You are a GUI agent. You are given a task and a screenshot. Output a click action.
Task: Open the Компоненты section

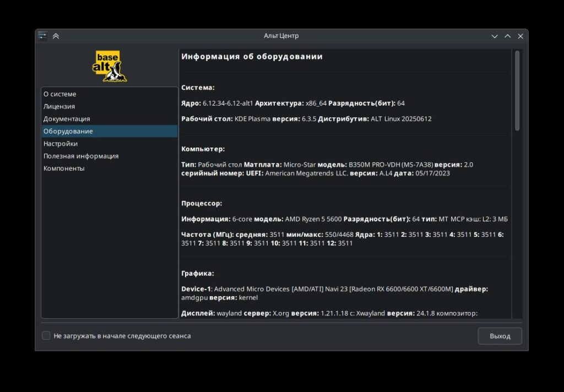pos(110,168)
